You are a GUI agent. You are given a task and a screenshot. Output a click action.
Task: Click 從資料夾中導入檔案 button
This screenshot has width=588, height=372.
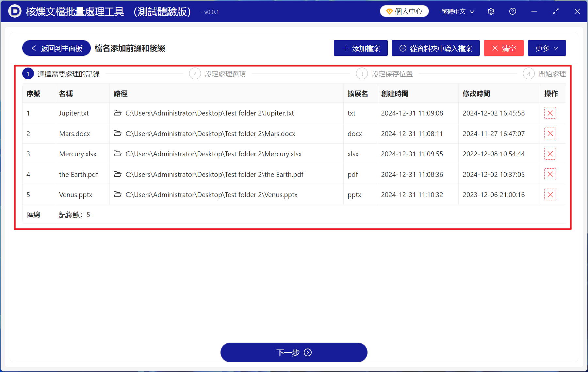pyautogui.click(x=436, y=48)
